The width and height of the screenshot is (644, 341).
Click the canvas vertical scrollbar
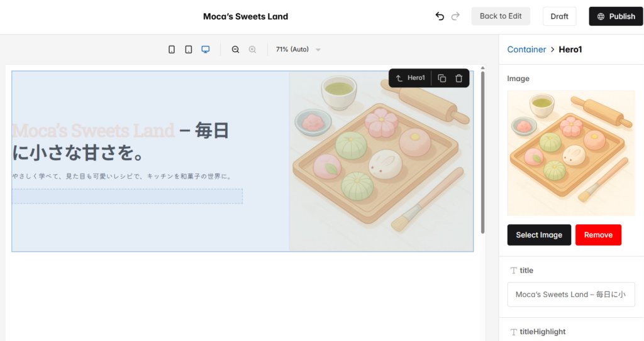tap(482, 151)
